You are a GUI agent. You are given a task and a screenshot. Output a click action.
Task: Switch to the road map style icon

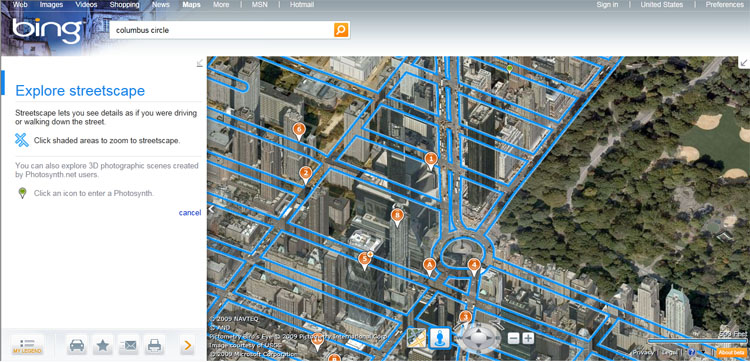417,338
